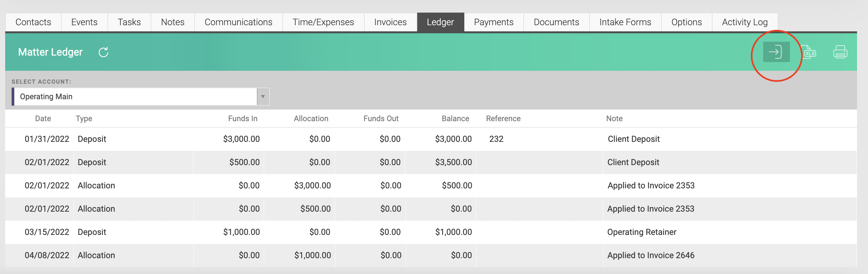The height and width of the screenshot is (274, 868).
Task: Click the Funds Out column header
Action: tap(381, 119)
